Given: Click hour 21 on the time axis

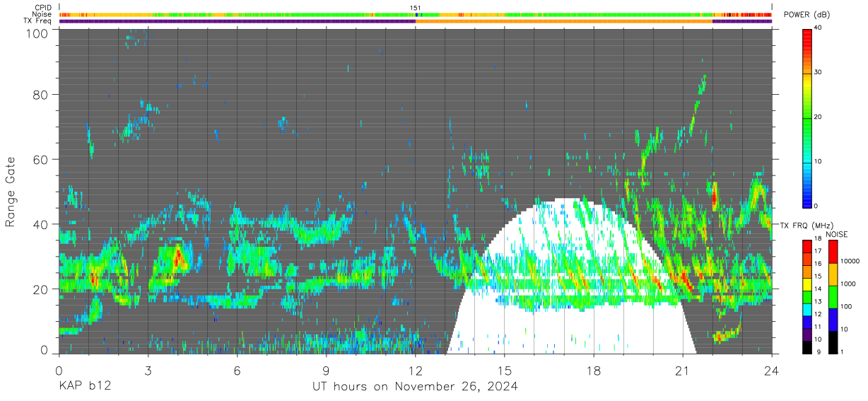Looking at the screenshot, I should tap(682, 370).
